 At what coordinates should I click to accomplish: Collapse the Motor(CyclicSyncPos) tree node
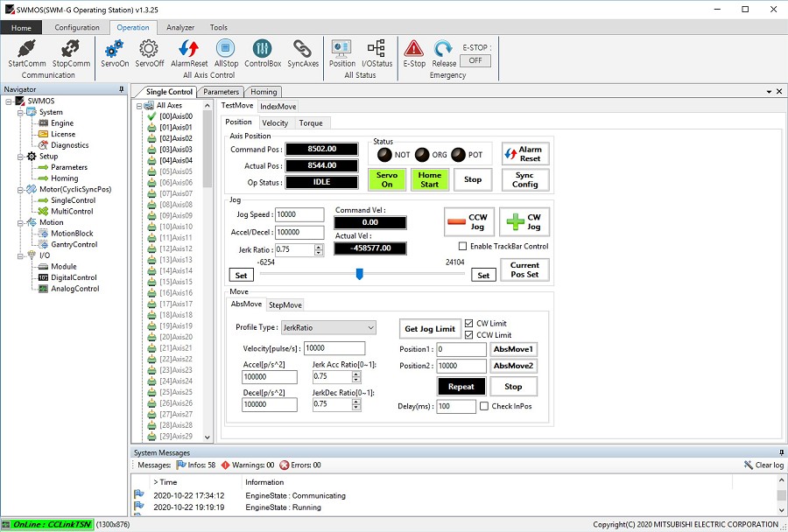(x=19, y=190)
